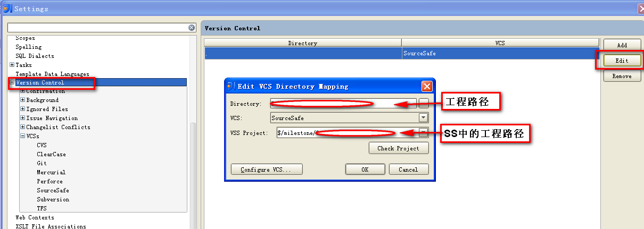This screenshot has width=644, height=229.
Task: Click the Remove mapping button
Action: pos(622,76)
